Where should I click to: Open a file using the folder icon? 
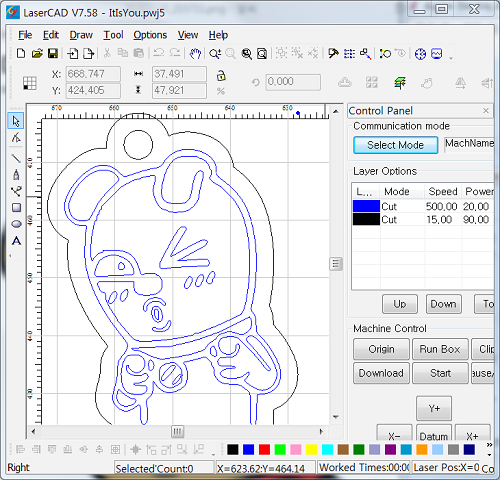[37, 53]
